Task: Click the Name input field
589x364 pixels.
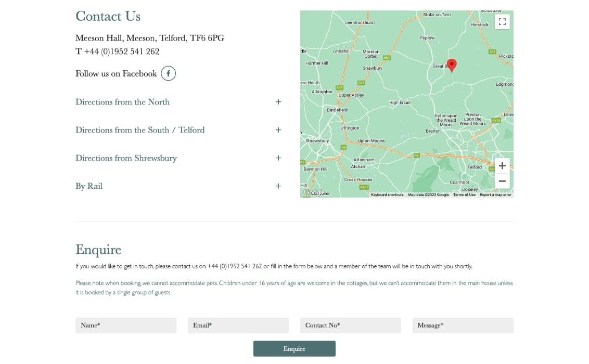Action: coord(126,326)
